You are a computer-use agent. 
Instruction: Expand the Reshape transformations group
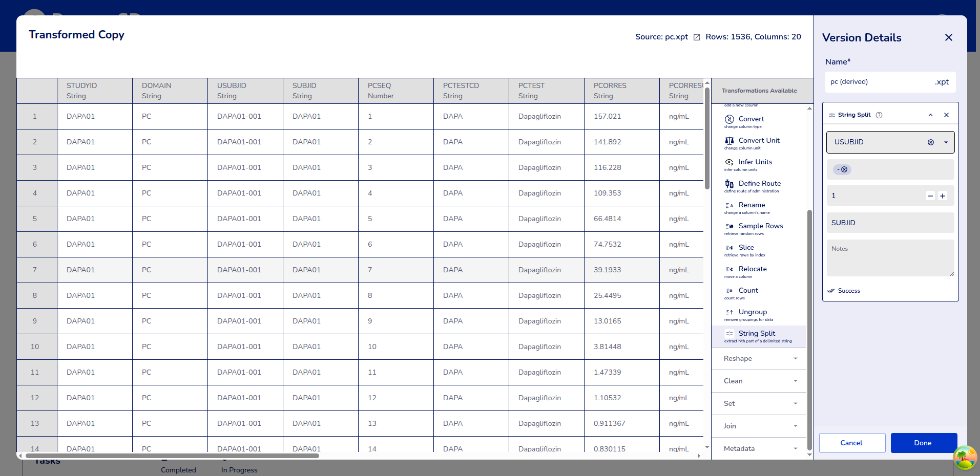[759, 359]
